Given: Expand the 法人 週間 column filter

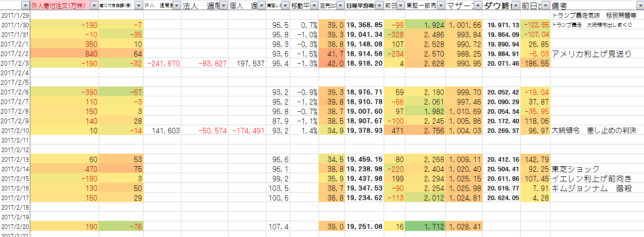Looking at the screenshot, I should (223, 6).
